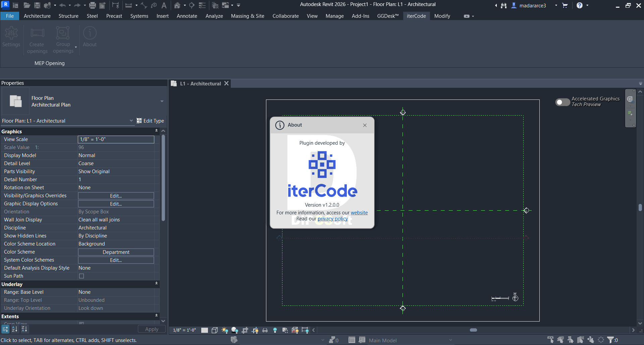Switch to the Massing & Site tab
This screenshot has height=345, width=644.
click(x=248, y=16)
